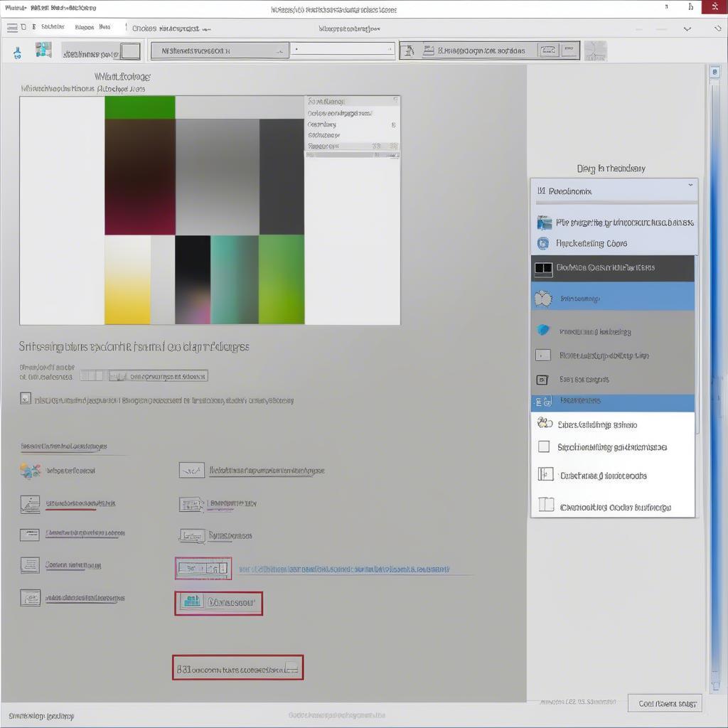Pick the yellow gradient swatch
The width and height of the screenshot is (728, 728).
[x=128, y=279]
